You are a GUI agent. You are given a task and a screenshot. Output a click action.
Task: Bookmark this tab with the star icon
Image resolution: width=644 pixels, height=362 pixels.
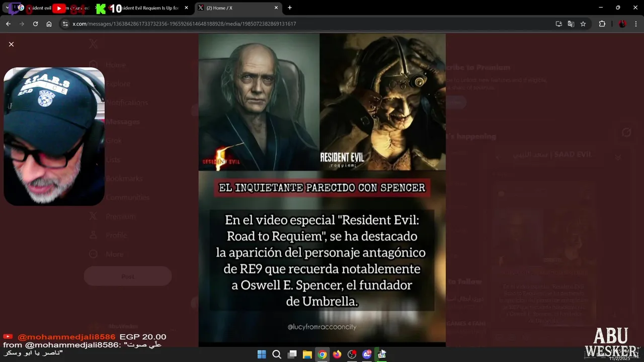click(583, 24)
